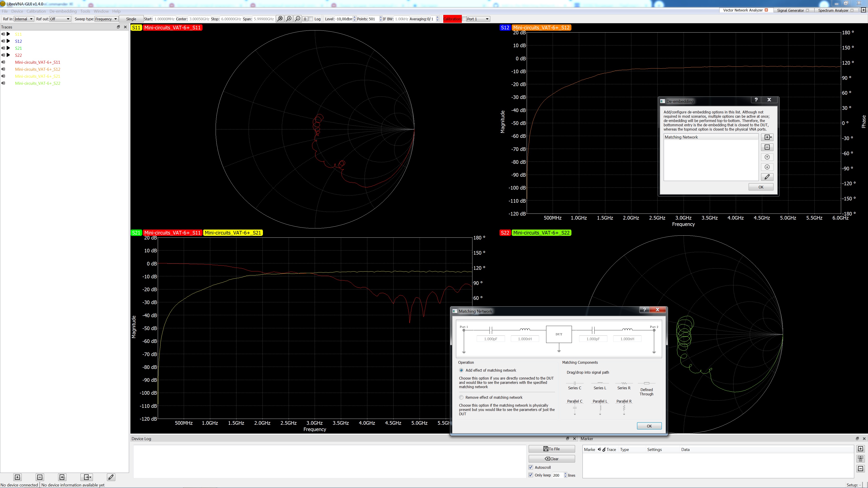
Task: Click OK in the Matching Network dialog
Action: pyautogui.click(x=649, y=426)
